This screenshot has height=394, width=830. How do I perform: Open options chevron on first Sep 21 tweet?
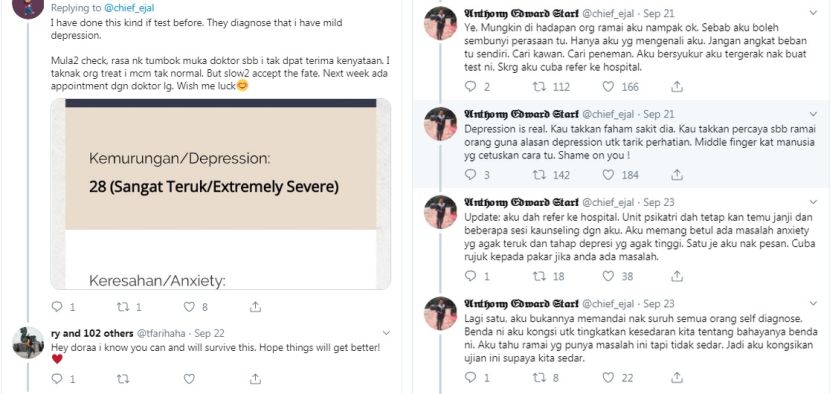point(813,12)
